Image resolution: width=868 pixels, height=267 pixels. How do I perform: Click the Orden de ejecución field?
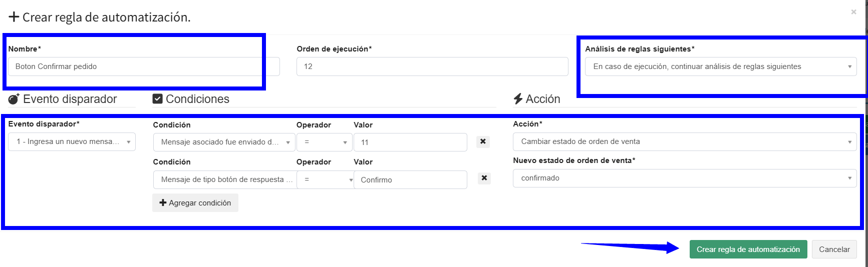click(x=432, y=66)
